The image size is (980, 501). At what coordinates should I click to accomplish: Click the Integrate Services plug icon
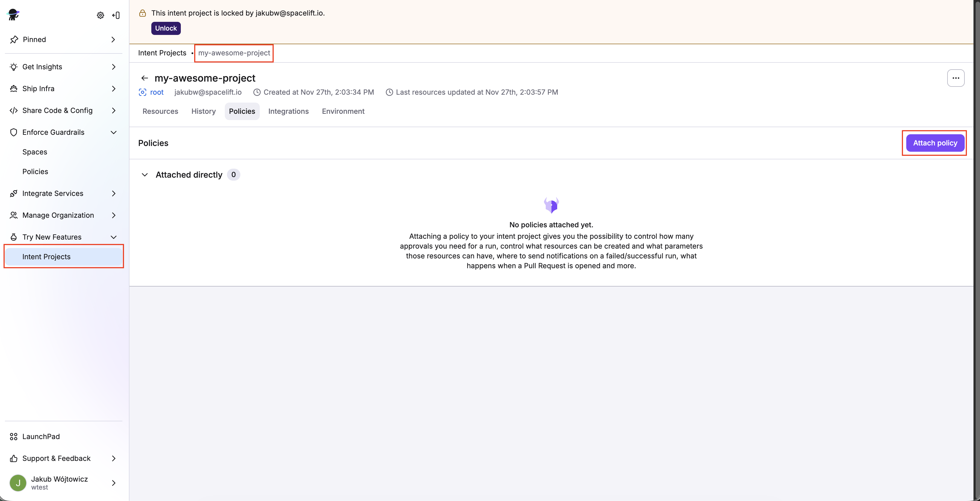point(14,193)
